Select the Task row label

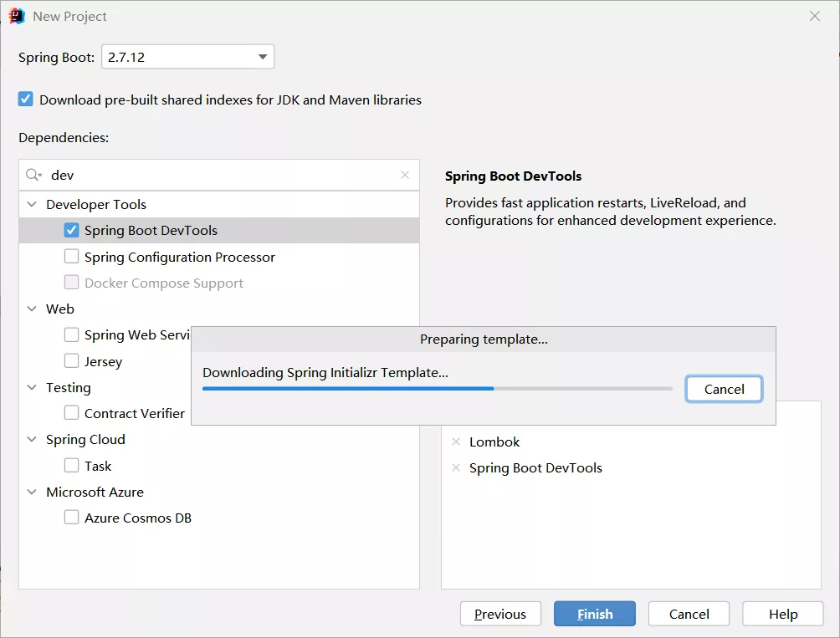pyautogui.click(x=98, y=466)
